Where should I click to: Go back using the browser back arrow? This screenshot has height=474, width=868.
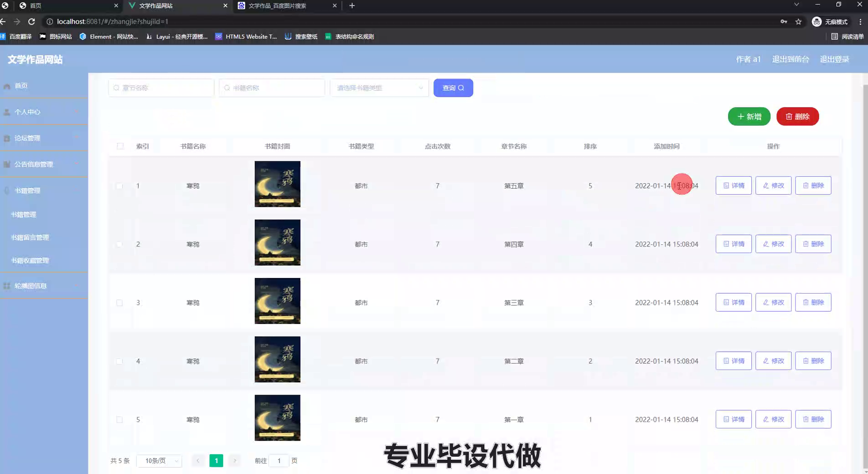click(x=3, y=21)
